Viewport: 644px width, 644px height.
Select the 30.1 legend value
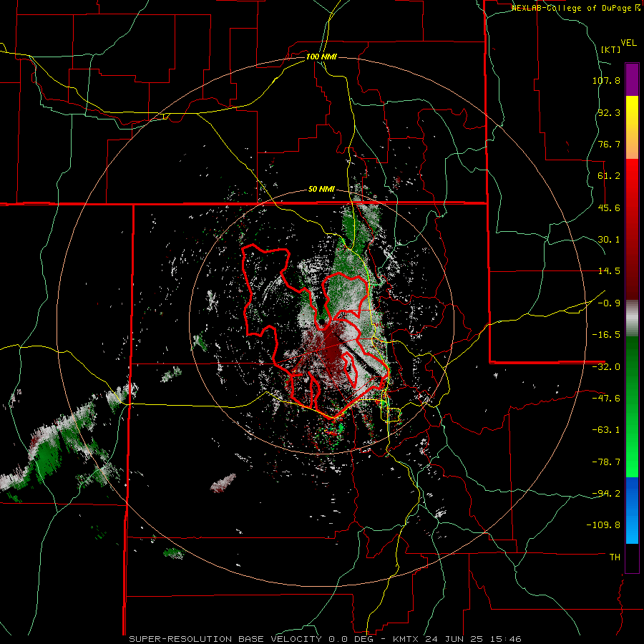(x=609, y=240)
